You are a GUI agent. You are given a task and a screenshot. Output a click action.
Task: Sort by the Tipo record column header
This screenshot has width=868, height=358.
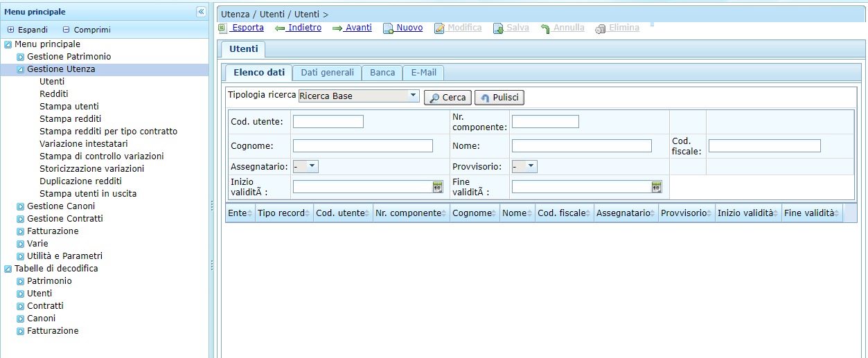[284, 213]
